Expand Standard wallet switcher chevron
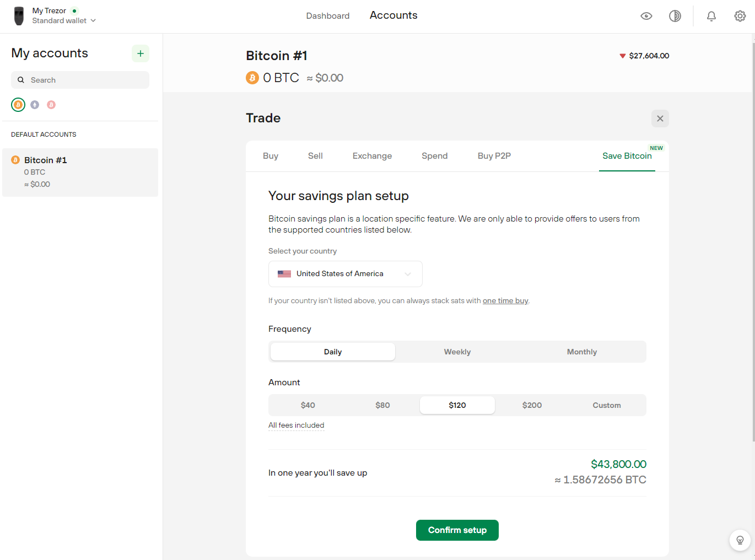 coord(93,21)
